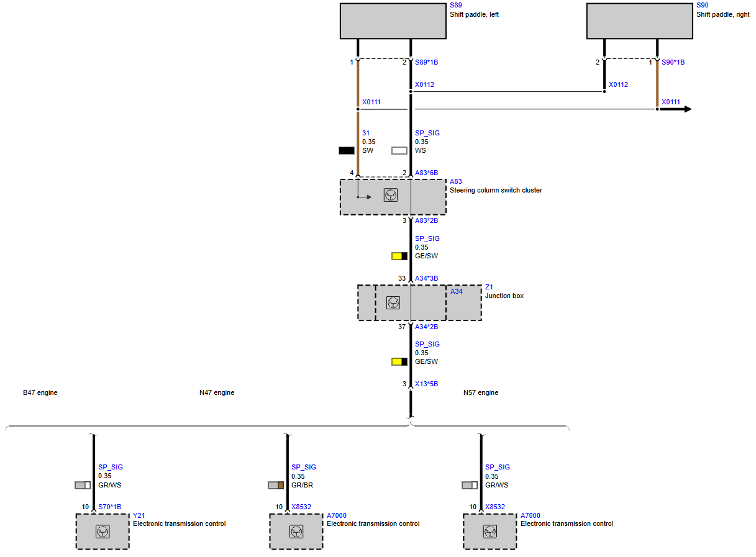
Task: Click pin number 33 at the junction box
Action: (x=402, y=278)
